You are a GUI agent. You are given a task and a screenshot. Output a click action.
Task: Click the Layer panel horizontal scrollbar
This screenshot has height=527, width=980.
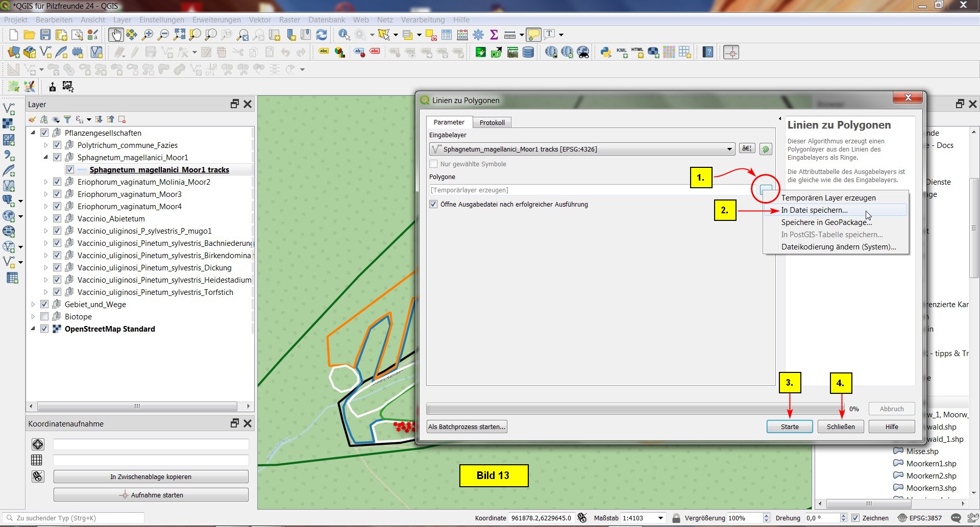pos(137,407)
